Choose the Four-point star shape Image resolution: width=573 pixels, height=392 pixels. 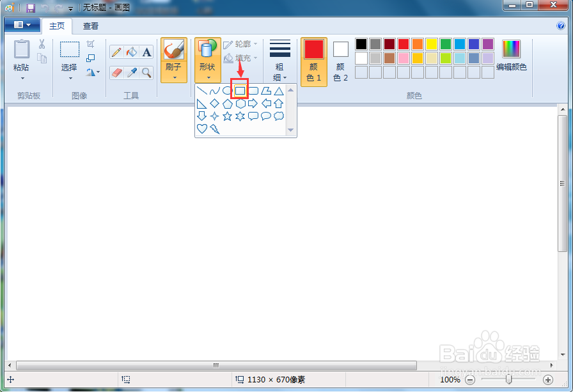pos(214,116)
